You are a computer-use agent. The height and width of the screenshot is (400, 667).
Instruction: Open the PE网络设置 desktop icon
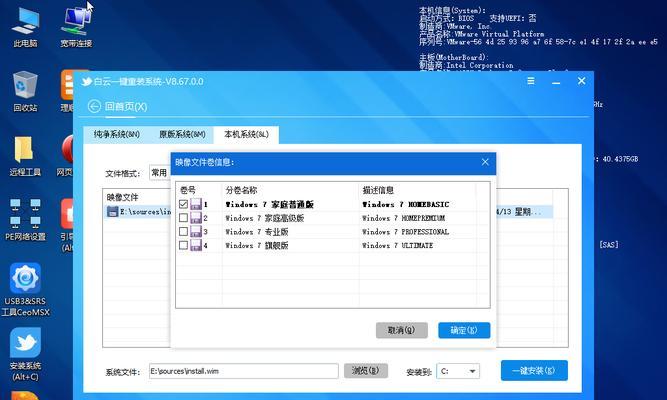click(25, 220)
